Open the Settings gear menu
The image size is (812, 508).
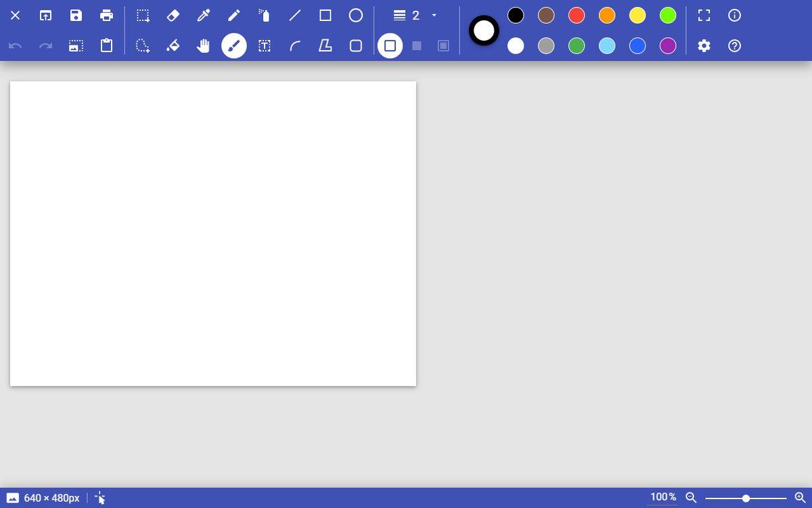pyautogui.click(x=704, y=46)
